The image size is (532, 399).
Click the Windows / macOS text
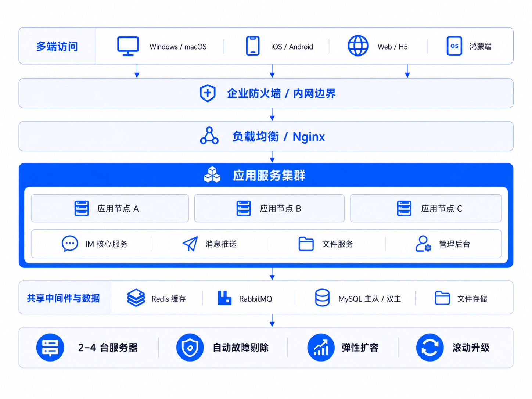click(178, 47)
